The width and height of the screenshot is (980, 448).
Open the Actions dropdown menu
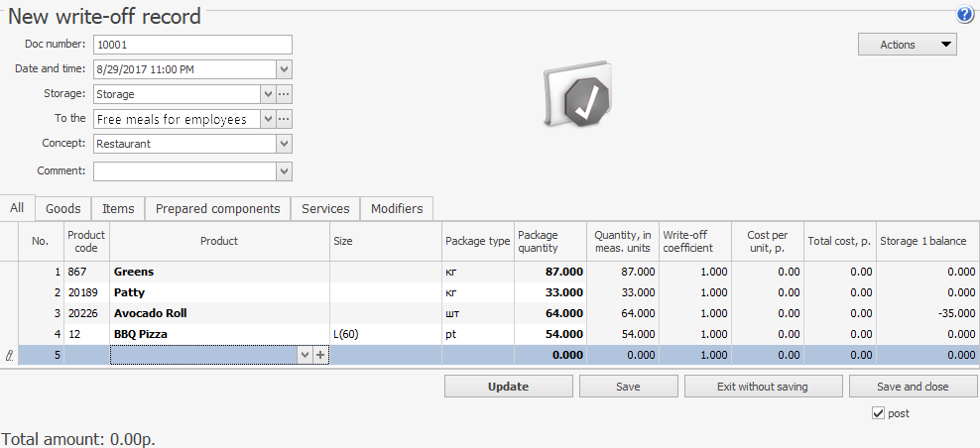907,45
